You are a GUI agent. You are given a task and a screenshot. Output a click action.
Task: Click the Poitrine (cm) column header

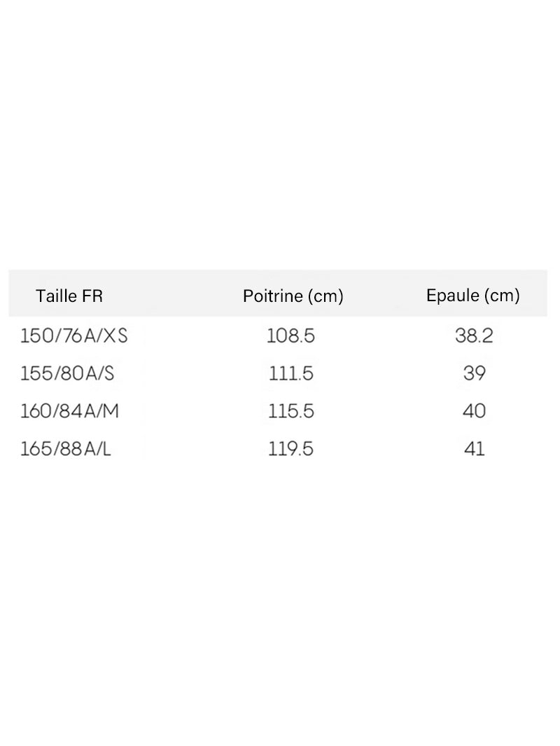coord(293,296)
